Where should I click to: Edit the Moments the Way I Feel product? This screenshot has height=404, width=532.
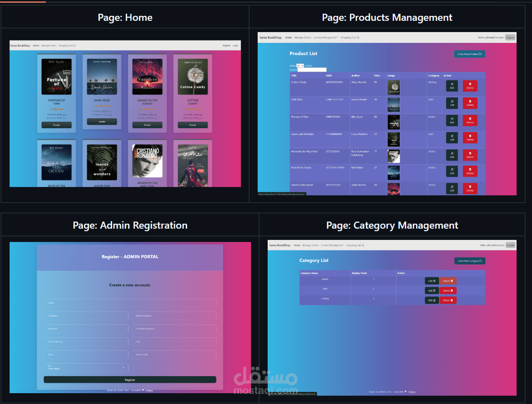[x=452, y=155]
